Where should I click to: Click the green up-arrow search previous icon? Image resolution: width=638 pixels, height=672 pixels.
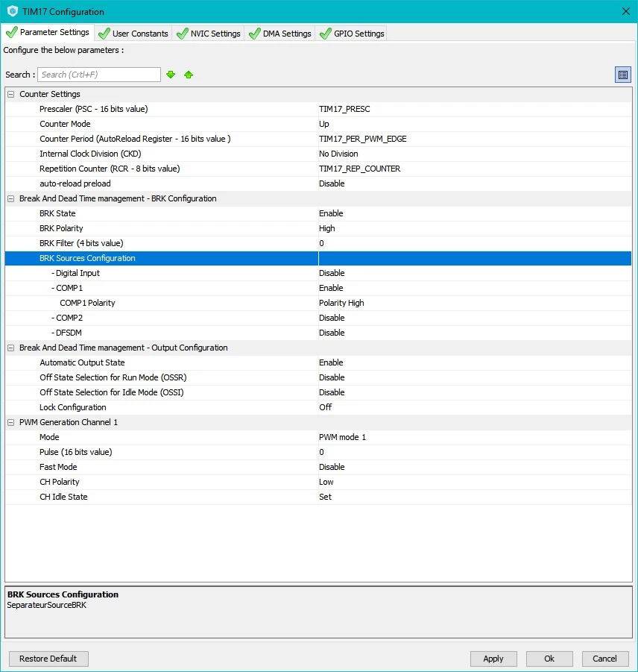tap(189, 75)
